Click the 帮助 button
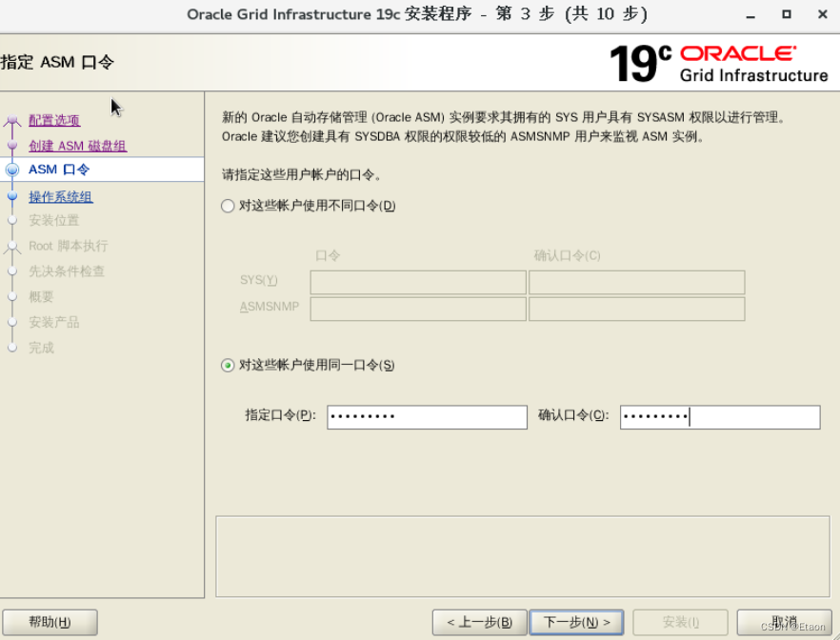The image size is (840, 640). click(x=50, y=622)
